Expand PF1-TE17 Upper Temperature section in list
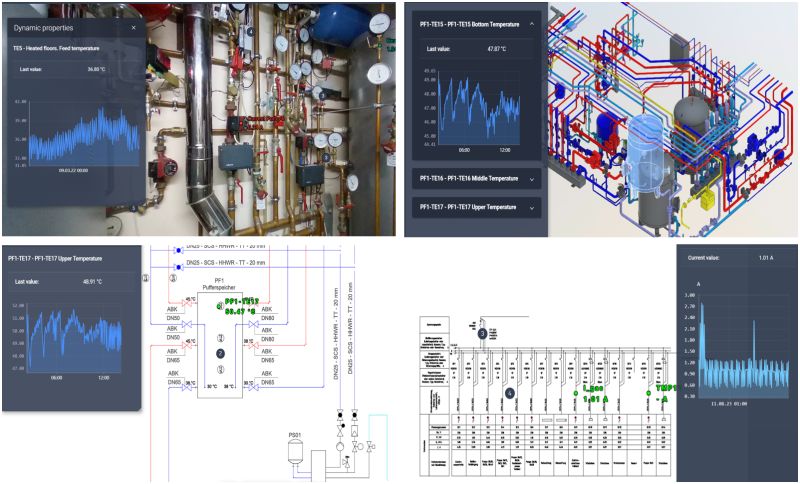 point(531,207)
